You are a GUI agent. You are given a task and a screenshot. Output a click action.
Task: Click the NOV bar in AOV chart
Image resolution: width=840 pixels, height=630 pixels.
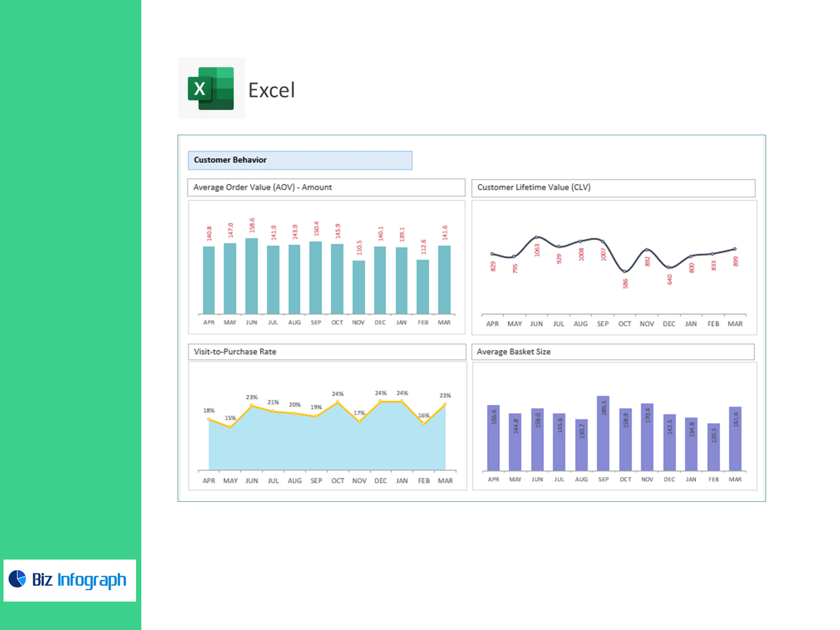click(x=359, y=287)
